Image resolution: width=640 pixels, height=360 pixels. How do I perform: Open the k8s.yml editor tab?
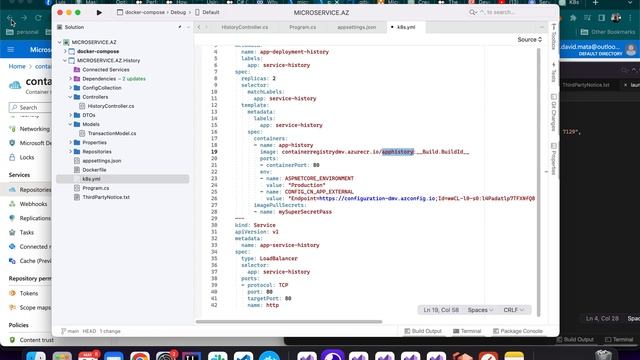pyautogui.click(x=406, y=27)
